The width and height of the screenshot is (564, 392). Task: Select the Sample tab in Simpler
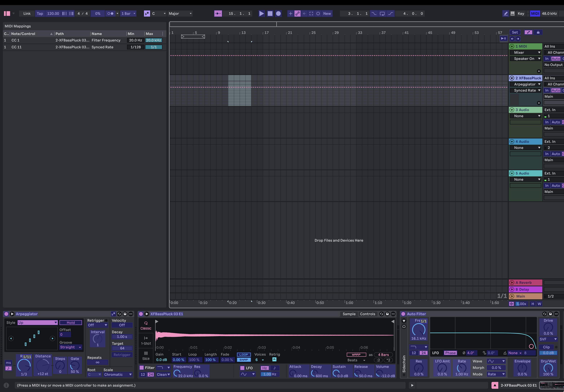(x=349, y=314)
